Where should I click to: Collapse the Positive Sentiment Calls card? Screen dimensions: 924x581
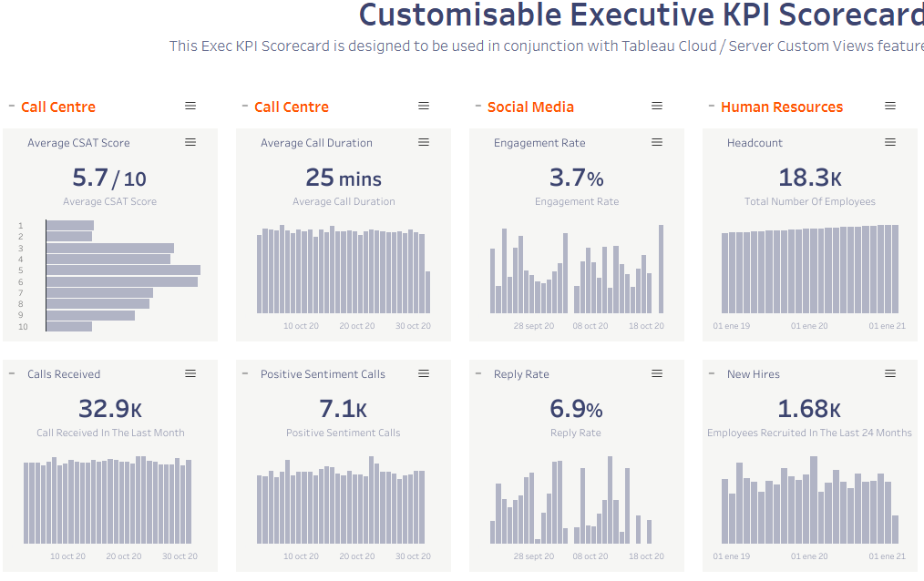[x=245, y=373]
